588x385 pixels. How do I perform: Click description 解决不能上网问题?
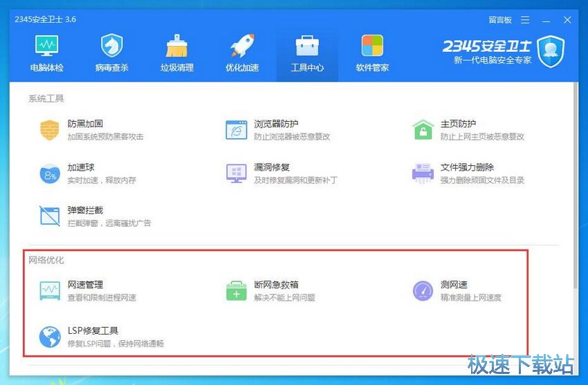pyautogui.click(x=284, y=298)
